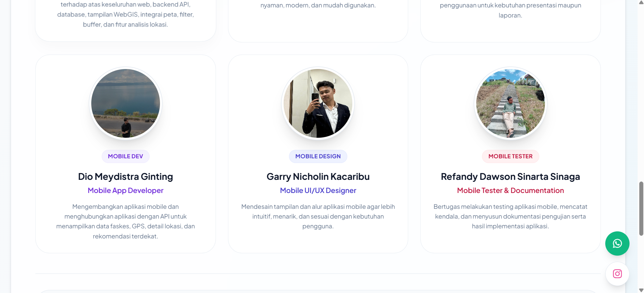This screenshot has height=293, width=644.
Task: Click Refandy Dawson Sinarta Sinaga's profile photo
Action: [510, 103]
